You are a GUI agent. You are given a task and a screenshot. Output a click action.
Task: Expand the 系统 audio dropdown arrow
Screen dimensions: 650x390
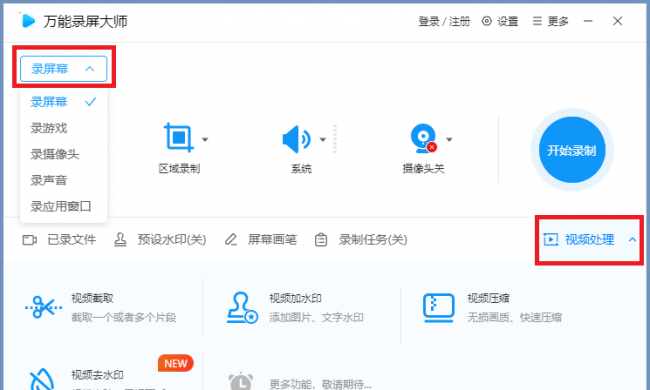pyautogui.click(x=323, y=140)
